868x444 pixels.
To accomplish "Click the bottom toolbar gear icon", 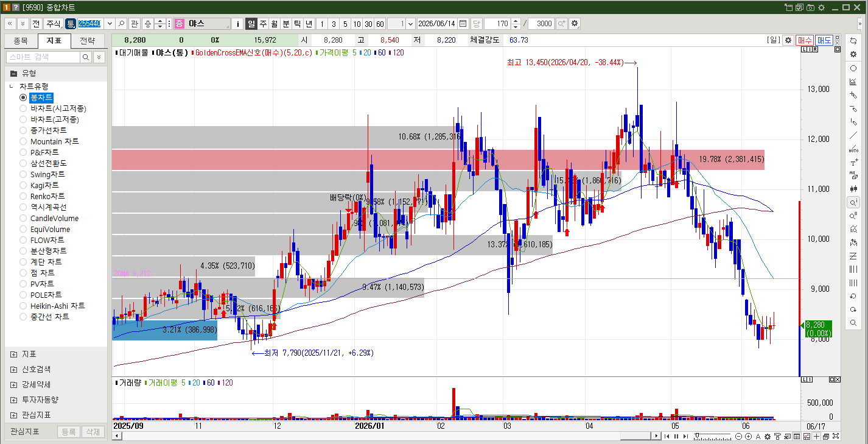I will [x=768, y=436].
